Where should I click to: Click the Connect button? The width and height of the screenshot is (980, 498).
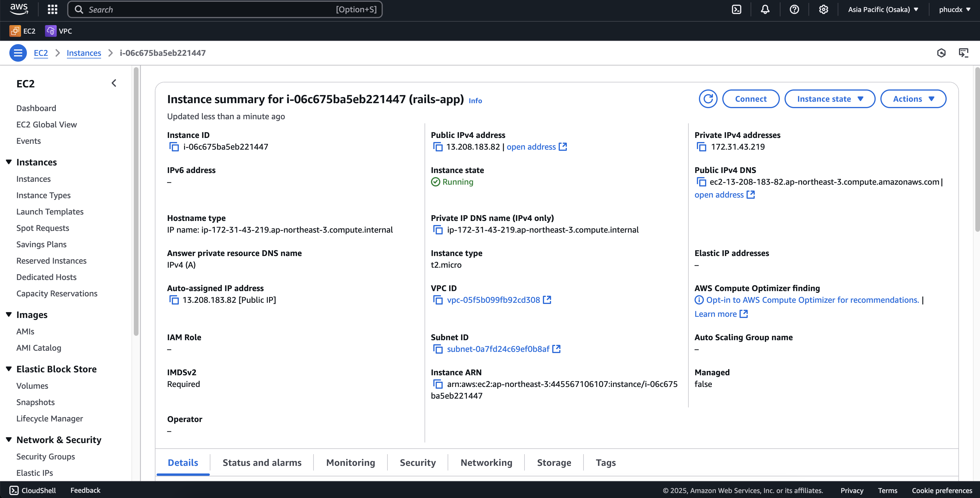pyautogui.click(x=750, y=98)
